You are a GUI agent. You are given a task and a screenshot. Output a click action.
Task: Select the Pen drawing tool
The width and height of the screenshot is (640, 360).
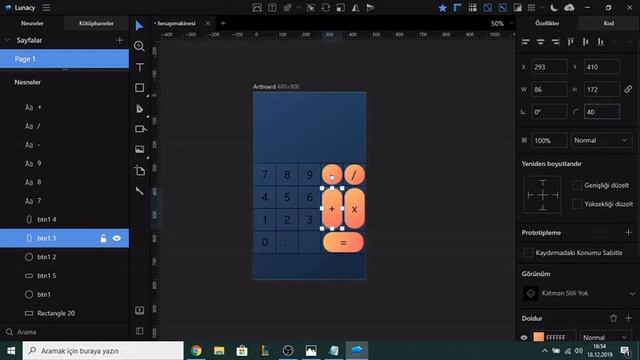tap(140, 109)
